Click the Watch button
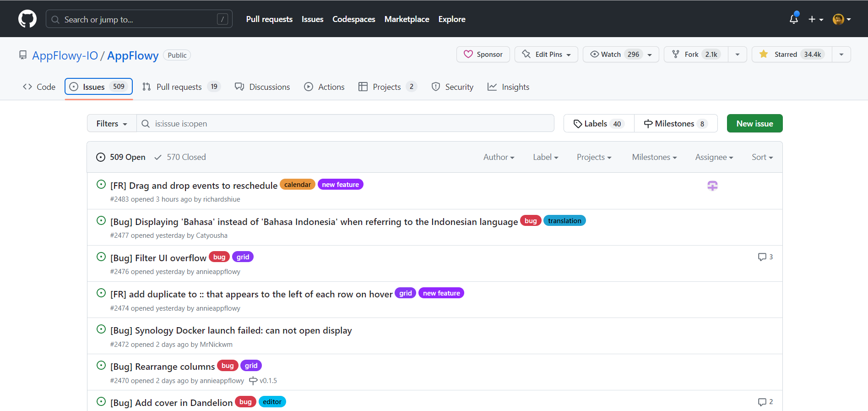The width and height of the screenshot is (868, 411). 621,54
